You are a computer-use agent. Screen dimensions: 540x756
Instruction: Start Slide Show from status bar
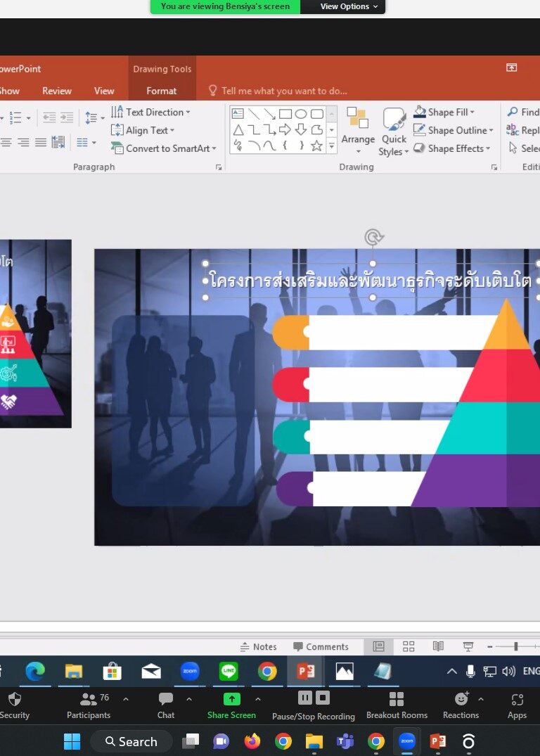pos(468,646)
